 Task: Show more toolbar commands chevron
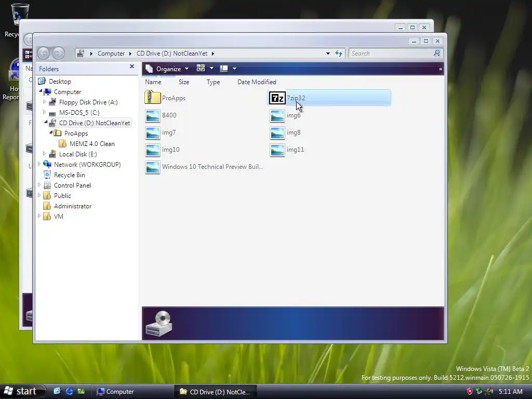(x=440, y=69)
